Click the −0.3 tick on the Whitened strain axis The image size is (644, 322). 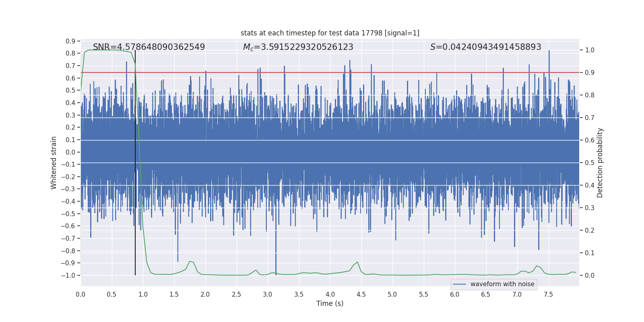click(x=68, y=189)
